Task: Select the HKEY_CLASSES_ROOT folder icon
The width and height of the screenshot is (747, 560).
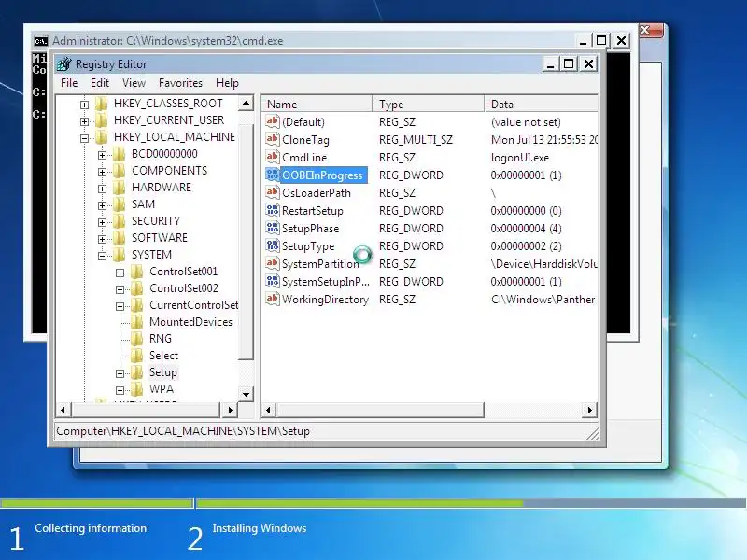Action: click(101, 104)
